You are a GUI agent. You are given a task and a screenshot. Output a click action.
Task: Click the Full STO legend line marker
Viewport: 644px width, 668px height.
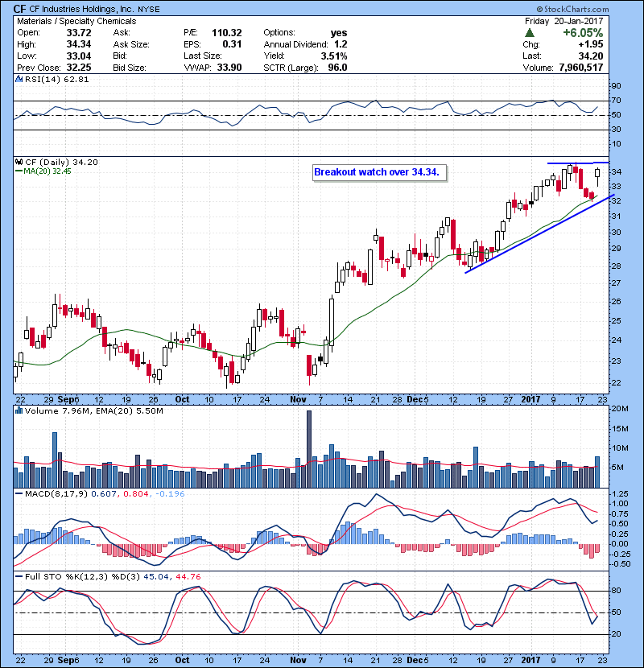pos(19,576)
